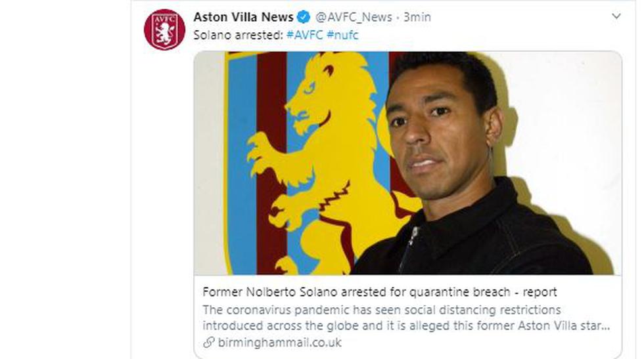
Task: Open the Aston Villa News display name
Action: 243,17
